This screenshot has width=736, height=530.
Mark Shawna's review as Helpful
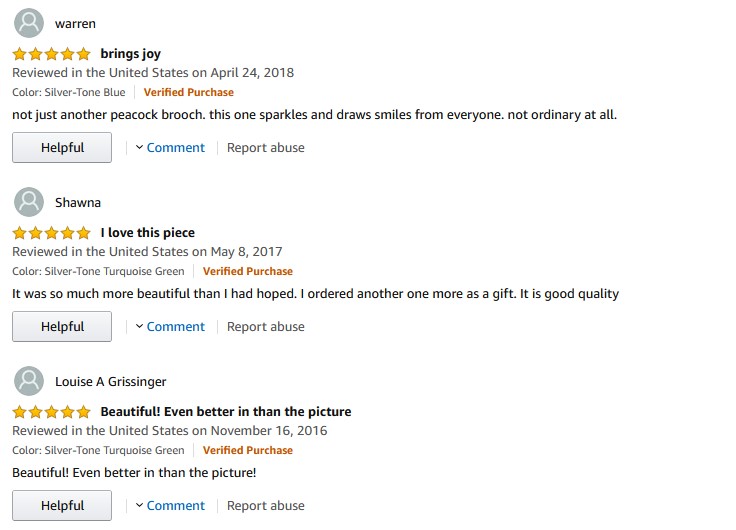(62, 327)
